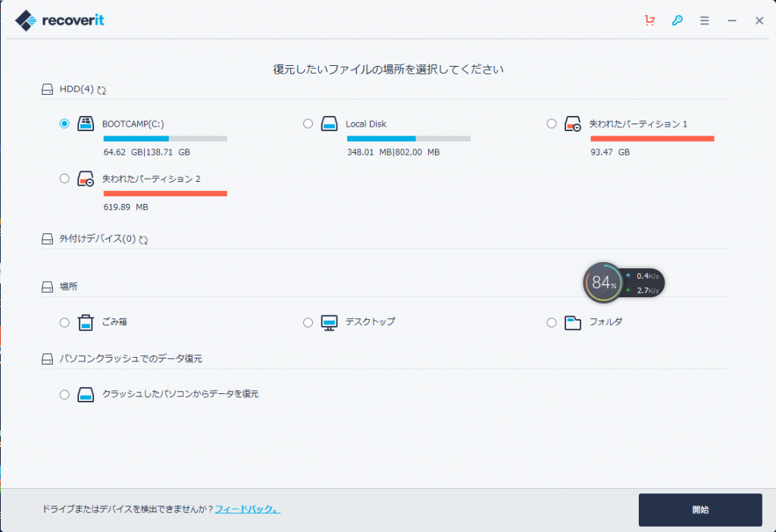The width and height of the screenshot is (776, 532).
Task: Click the shopping cart purchase icon
Action: point(649,20)
